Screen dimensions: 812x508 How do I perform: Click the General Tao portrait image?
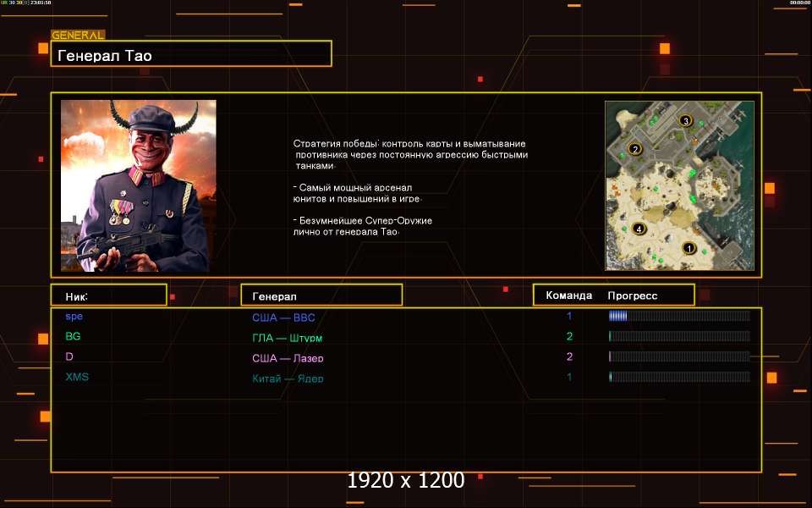138,185
